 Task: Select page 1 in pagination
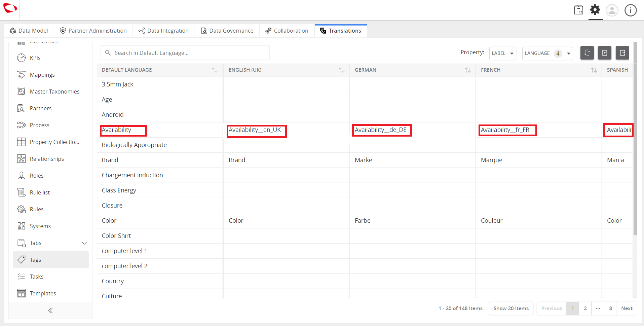click(573, 309)
